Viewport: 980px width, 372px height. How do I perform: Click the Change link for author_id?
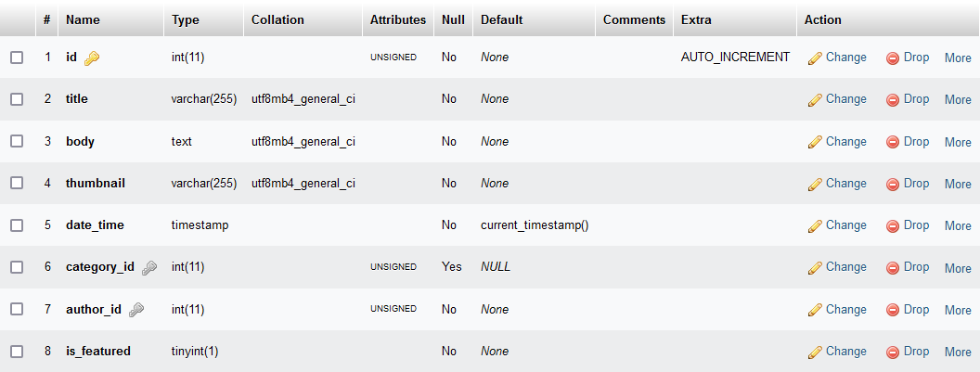point(845,309)
